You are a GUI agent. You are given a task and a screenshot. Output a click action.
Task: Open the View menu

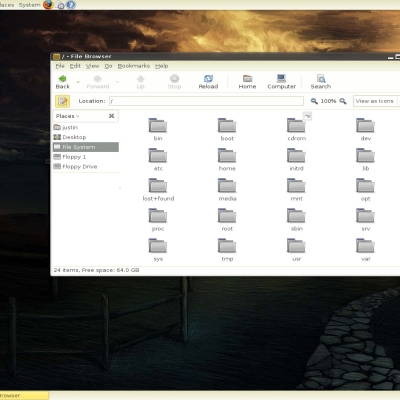(x=92, y=66)
